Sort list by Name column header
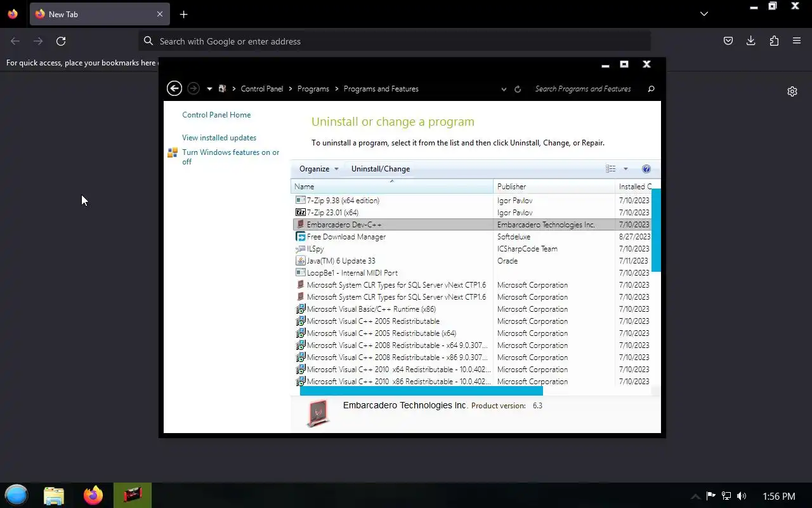Image resolution: width=812 pixels, height=508 pixels. pos(392,187)
